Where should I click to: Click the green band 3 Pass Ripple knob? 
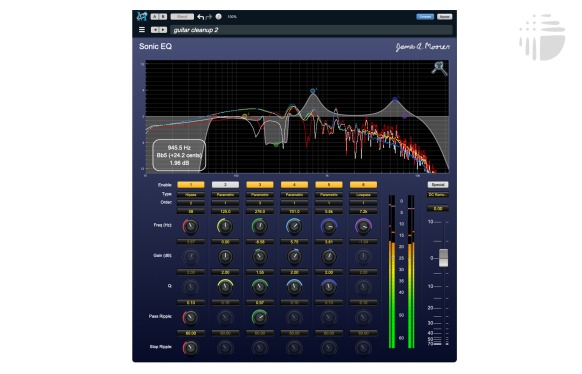point(259,318)
